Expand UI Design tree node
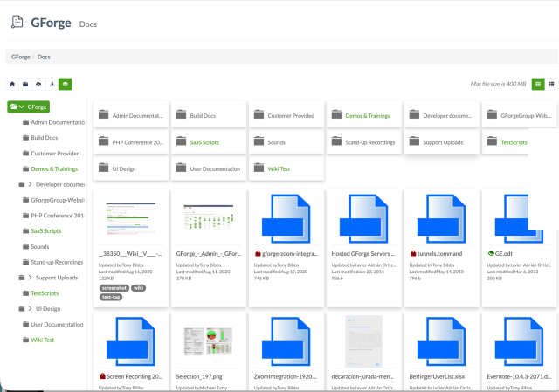 (30, 308)
